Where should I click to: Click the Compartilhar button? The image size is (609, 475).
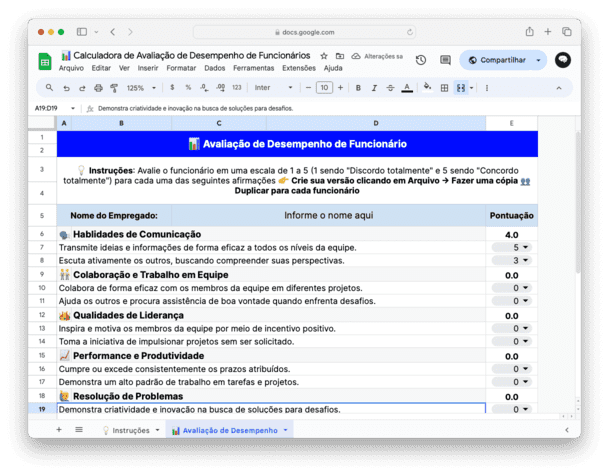click(497, 60)
